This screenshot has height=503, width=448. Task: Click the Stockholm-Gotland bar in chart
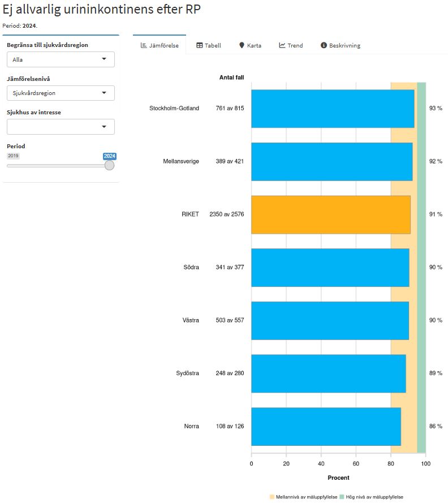pos(332,108)
